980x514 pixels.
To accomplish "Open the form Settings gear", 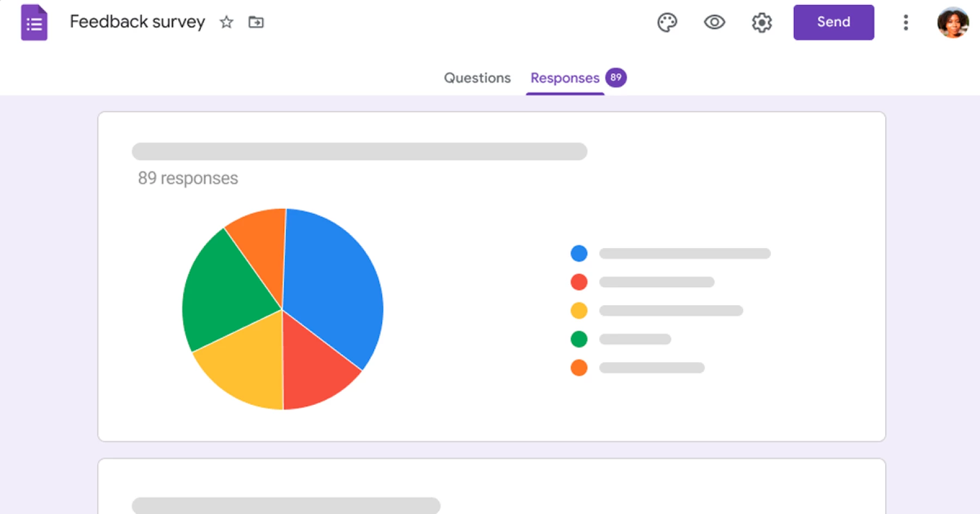I will (x=762, y=22).
